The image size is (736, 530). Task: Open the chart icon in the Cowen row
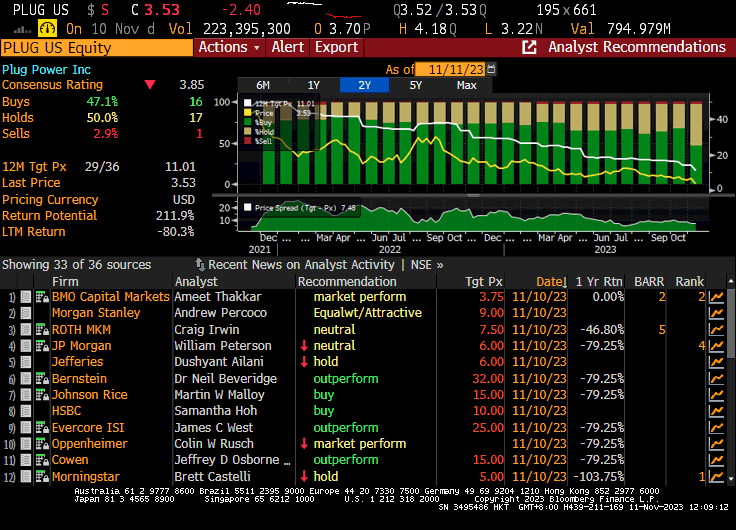click(716, 460)
